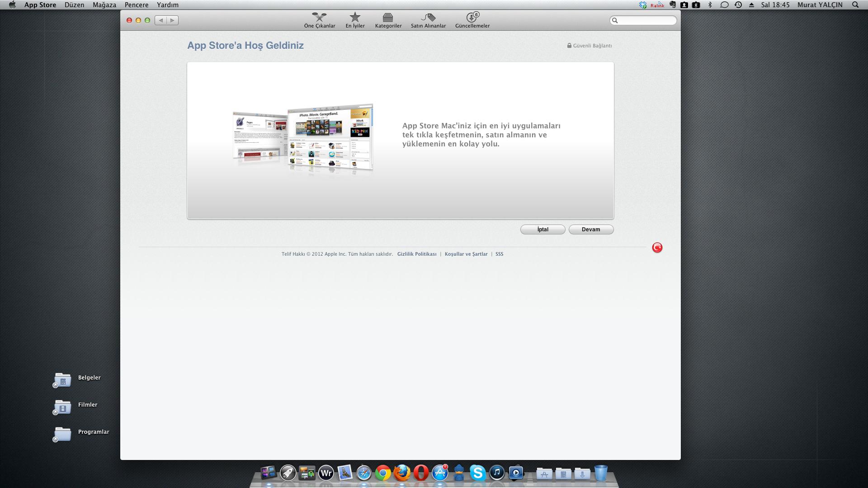The image size is (868, 488).
Task: Click the Sal 18:45 clock
Action: click(775, 5)
